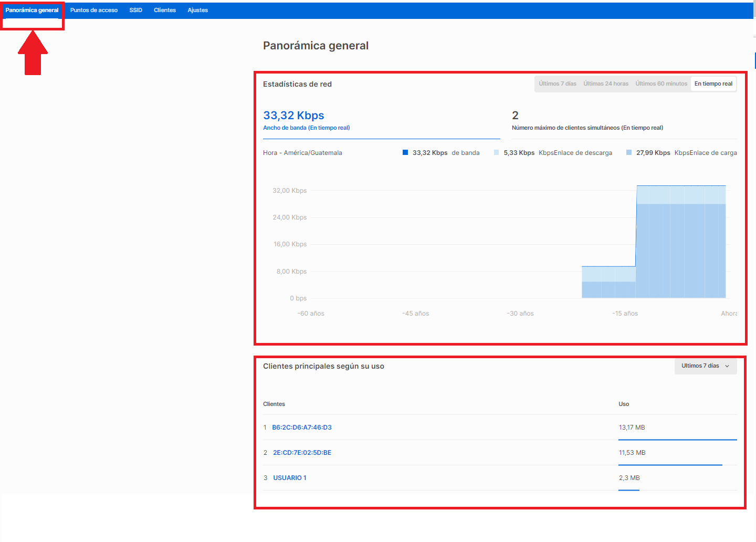Switch to Puntos de acceso tab

click(94, 10)
